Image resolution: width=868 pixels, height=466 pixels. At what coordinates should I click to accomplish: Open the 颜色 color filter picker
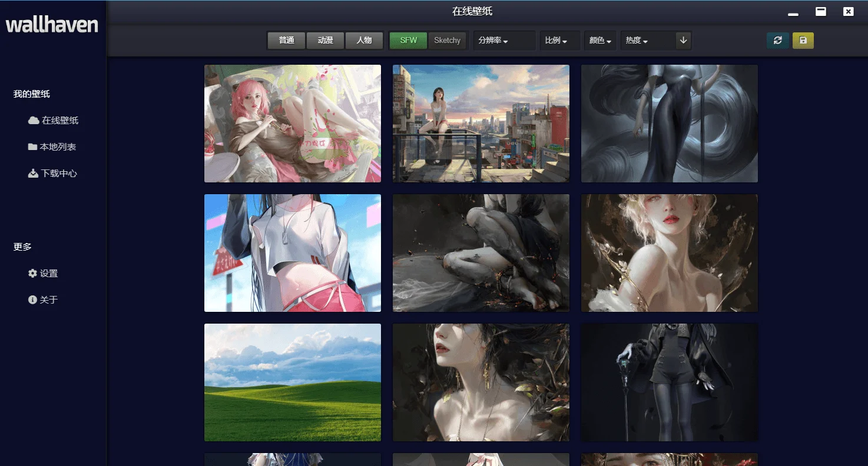pyautogui.click(x=599, y=40)
